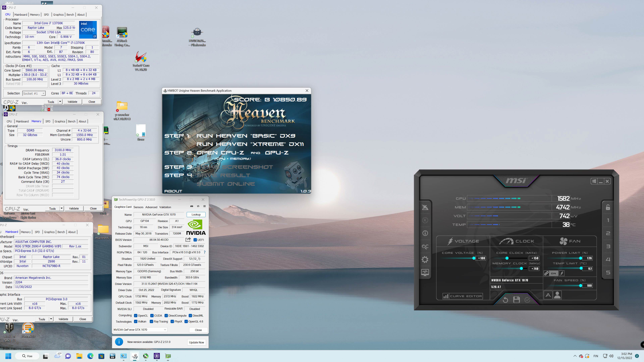644x362 pixels.
Task: Show Afterburner information panel
Action: point(425,233)
